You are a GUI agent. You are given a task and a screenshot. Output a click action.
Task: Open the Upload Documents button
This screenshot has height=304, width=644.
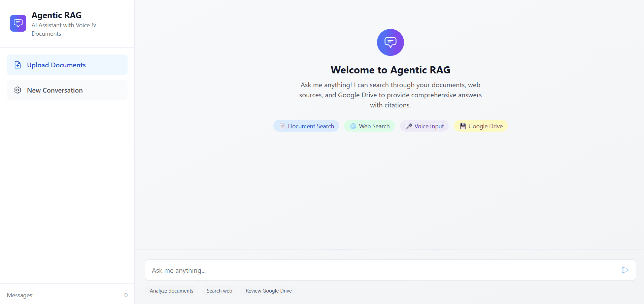67,65
